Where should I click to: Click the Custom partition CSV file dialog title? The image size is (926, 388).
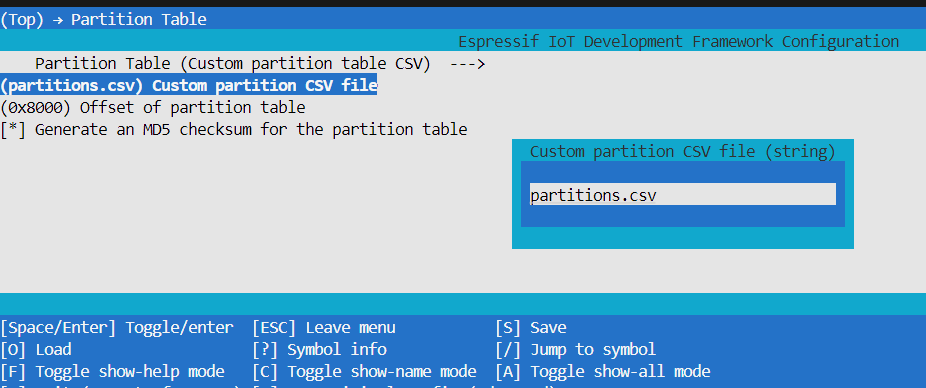[683, 151]
